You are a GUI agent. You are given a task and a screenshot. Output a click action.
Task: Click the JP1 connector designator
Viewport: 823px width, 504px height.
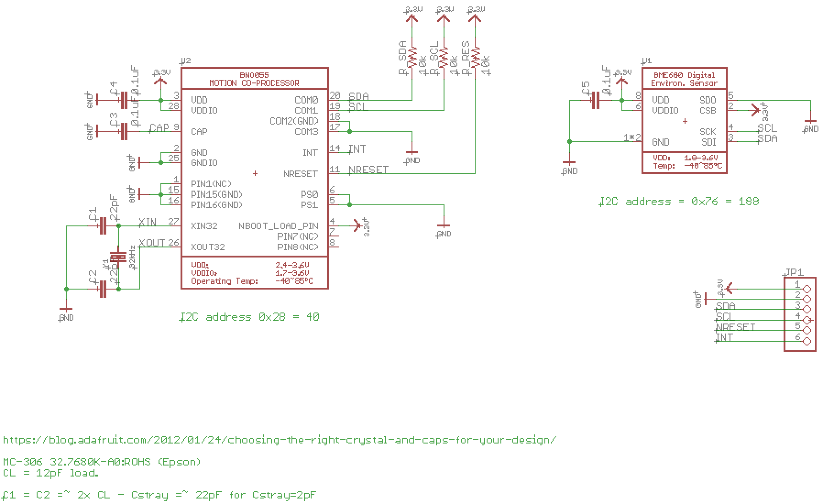(793, 272)
